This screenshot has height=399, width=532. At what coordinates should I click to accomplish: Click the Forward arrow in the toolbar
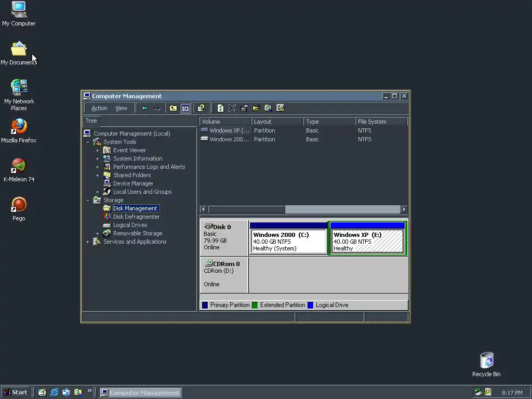click(x=157, y=108)
